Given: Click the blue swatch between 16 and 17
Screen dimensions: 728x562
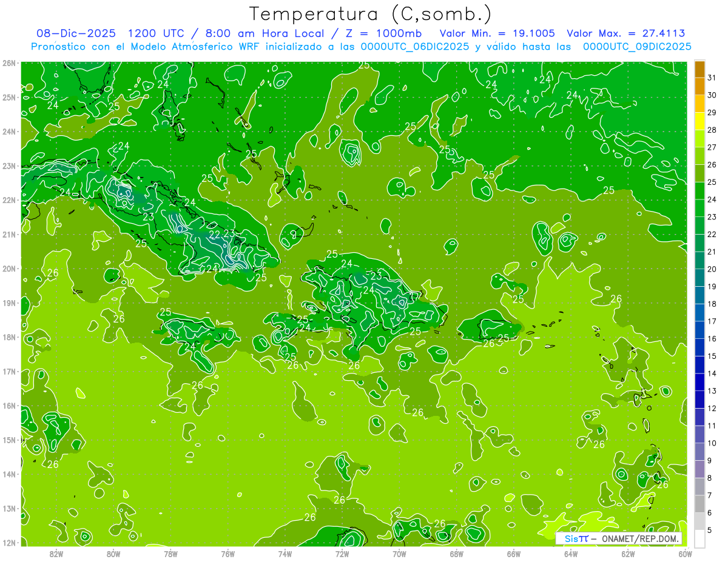Looking at the screenshot, I should pyautogui.click(x=699, y=330).
